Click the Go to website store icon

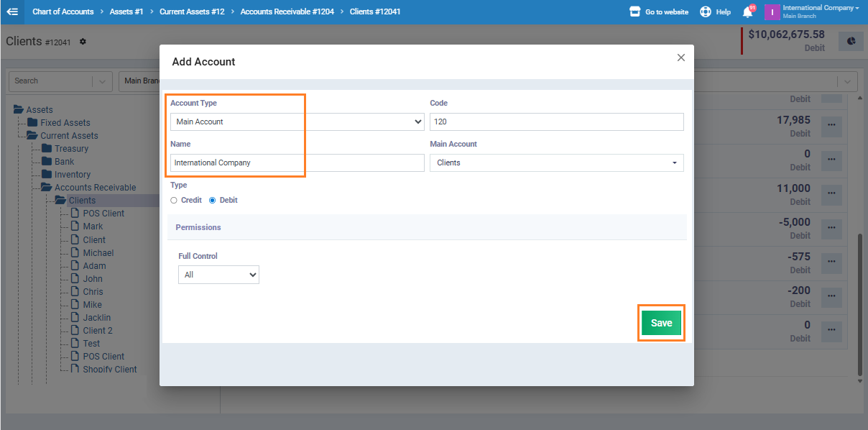[x=634, y=12]
